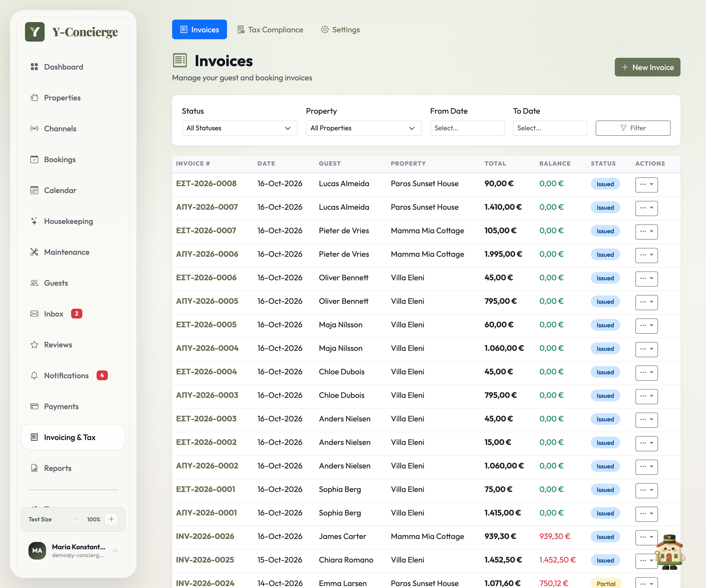
Task: Increase text size with plus button
Action: click(x=111, y=519)
